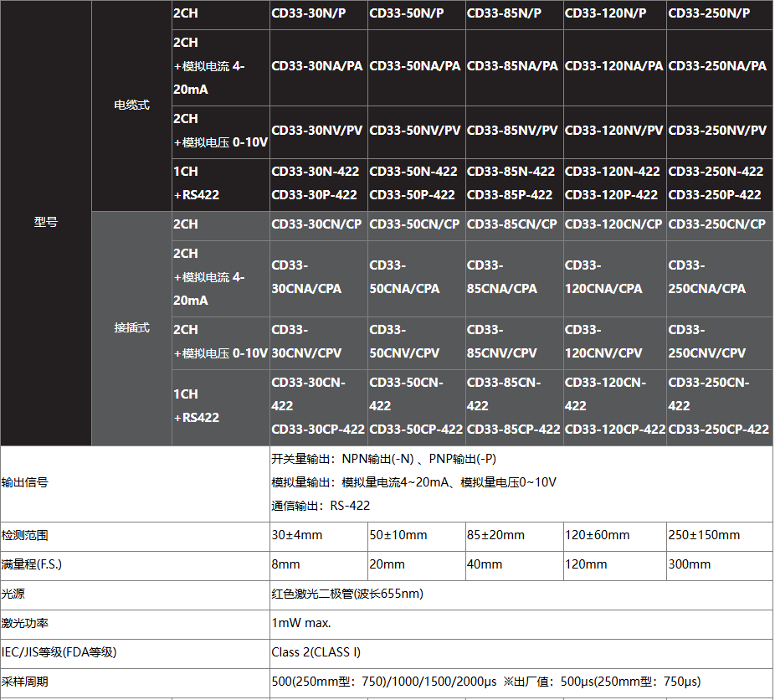Click the CD33-50N-422 model text
This screenshot has width=775, height=700.
point(413,172)
